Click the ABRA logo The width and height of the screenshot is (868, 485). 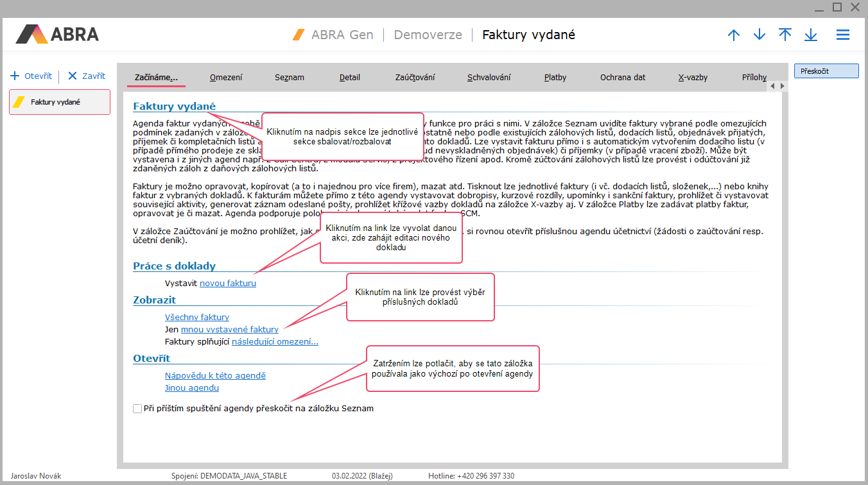57,34
